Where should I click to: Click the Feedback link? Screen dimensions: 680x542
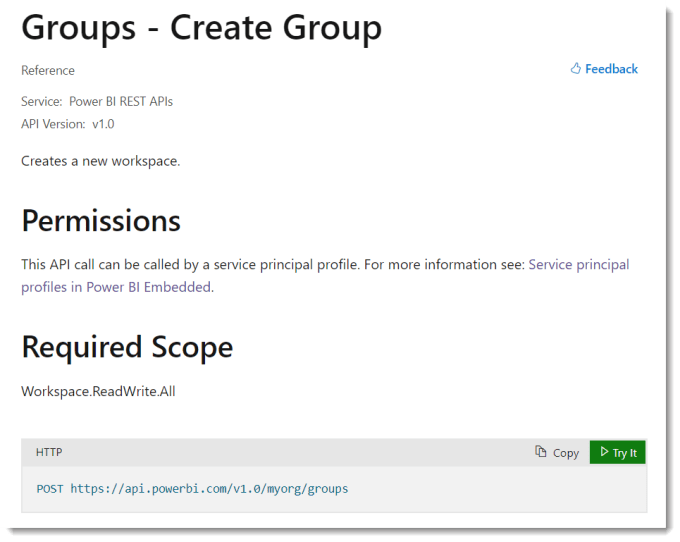click(x=604, y=69)
